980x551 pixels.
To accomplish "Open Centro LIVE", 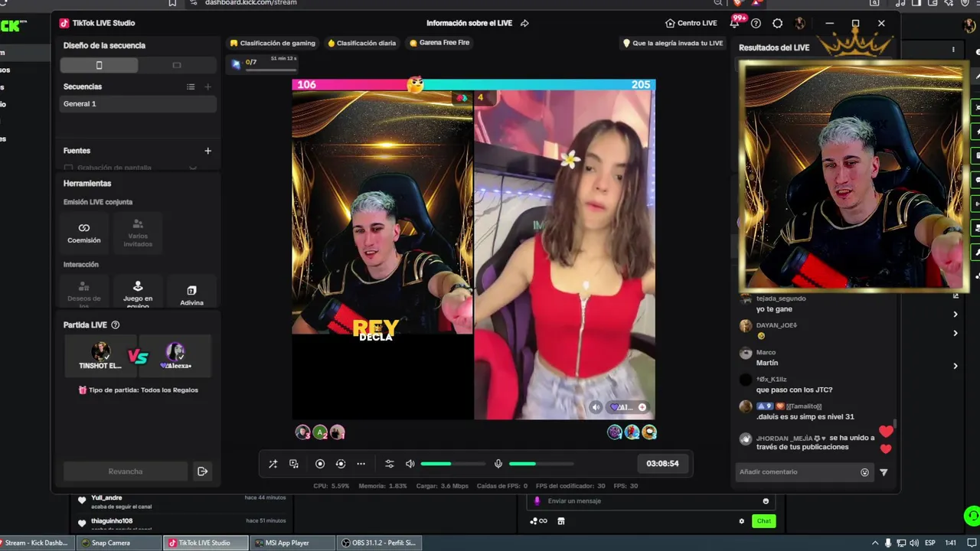I will point(691,23).
